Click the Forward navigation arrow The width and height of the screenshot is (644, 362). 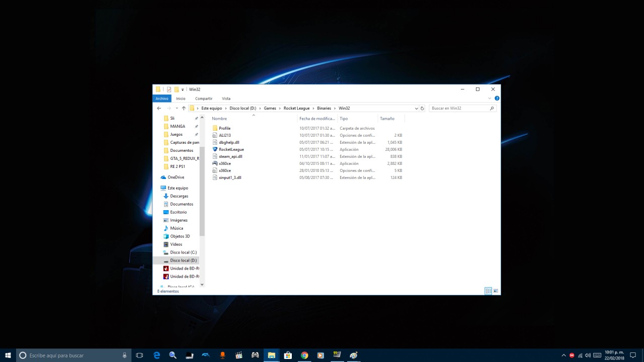coord(169,108)
